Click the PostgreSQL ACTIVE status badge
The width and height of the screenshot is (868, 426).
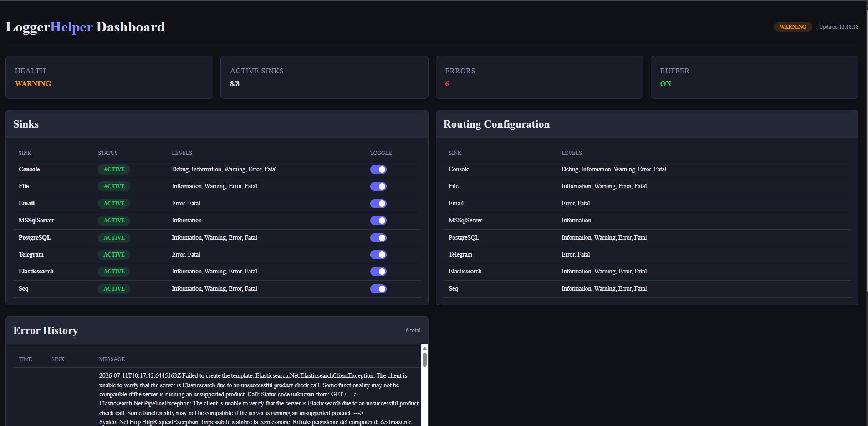click(114, 238)
